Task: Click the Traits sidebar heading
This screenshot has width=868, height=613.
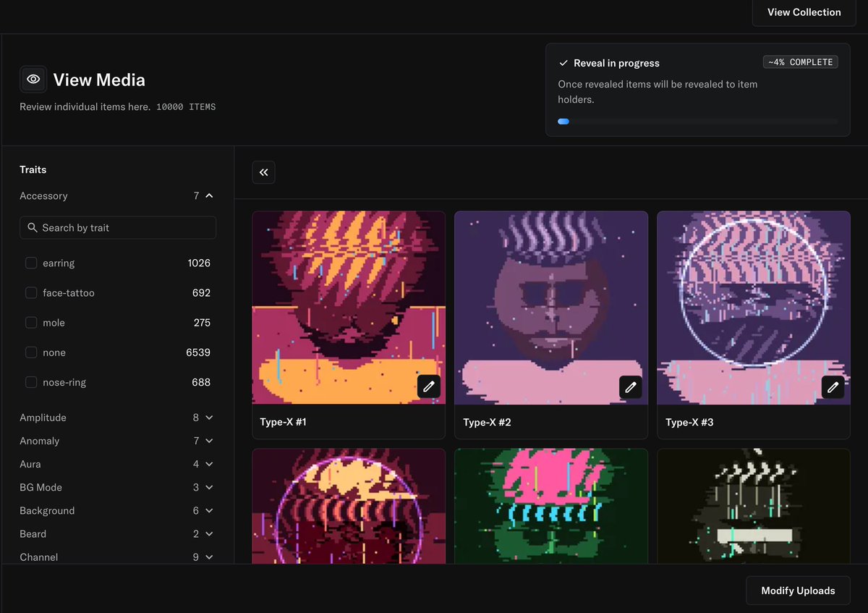Action: pos(33,169)
